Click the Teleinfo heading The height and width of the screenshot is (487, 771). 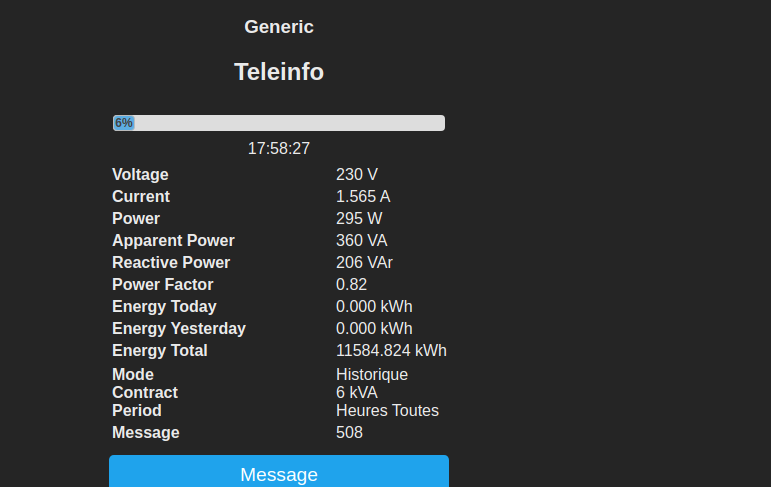click(x=279, y=72)
